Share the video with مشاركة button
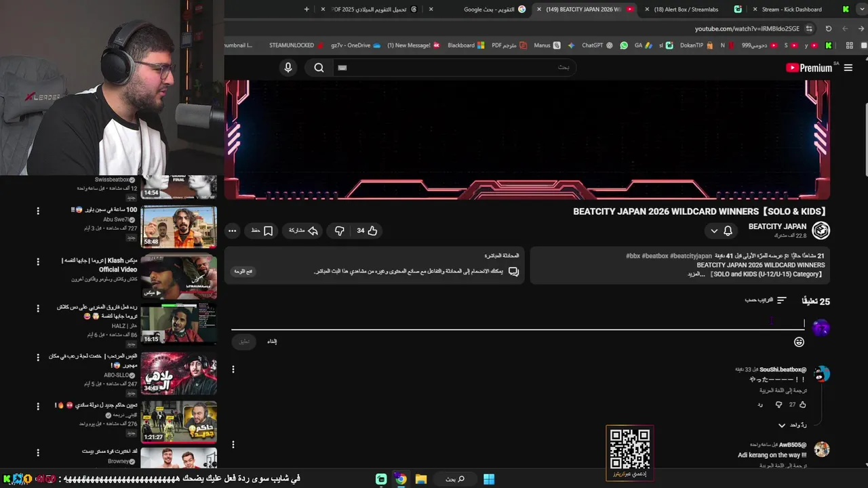 pyautogui.click(x=303, y=230)
